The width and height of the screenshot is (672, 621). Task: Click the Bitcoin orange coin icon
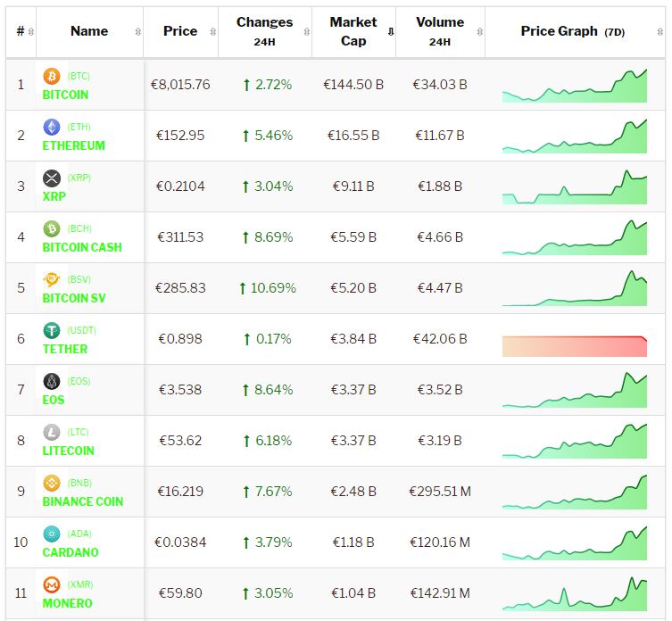pos(52,77)
